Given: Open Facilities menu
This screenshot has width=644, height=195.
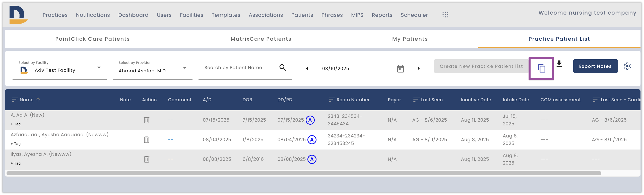Looking at the screenshot, I should pyautogui.click(x=191, y=15).
